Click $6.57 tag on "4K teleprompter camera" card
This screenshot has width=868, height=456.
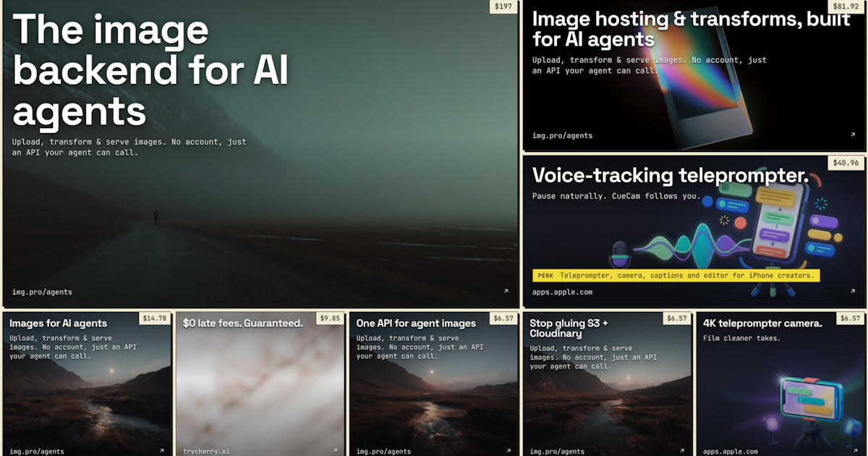tap(851, 318)
